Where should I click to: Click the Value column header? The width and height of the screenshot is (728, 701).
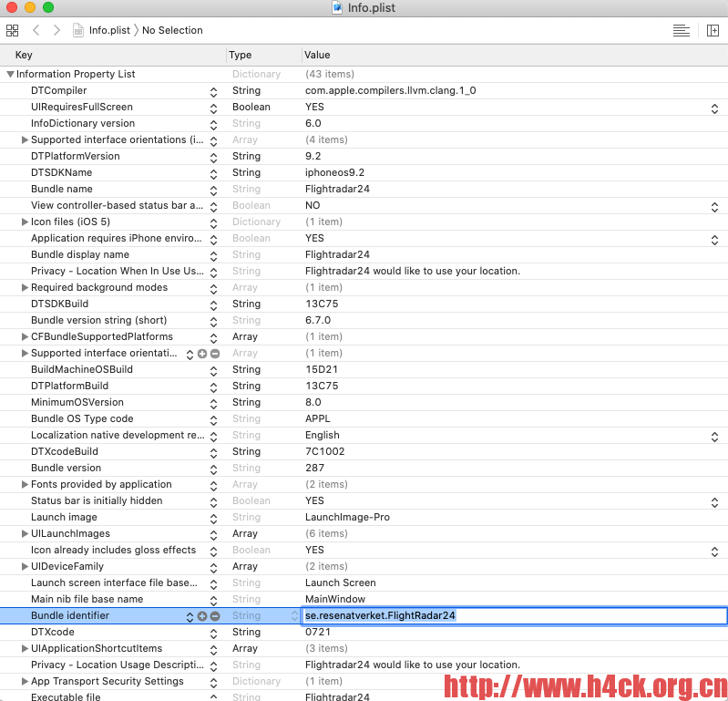coord(317,56)
